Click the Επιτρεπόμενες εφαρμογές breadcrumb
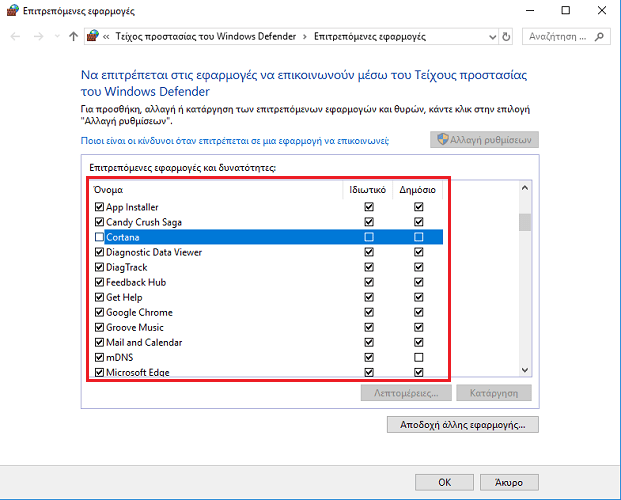Viewport: 621px width, 500px height. coord(370,36)
